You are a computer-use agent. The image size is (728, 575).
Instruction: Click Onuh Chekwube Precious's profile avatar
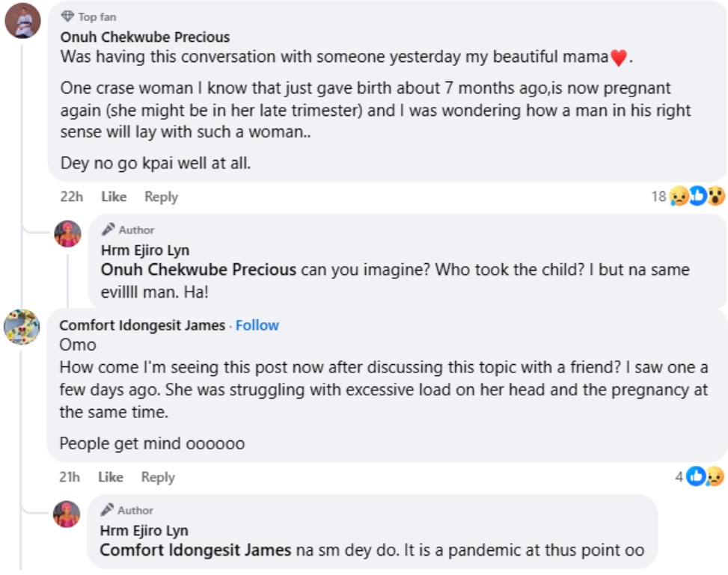(22, 20)
